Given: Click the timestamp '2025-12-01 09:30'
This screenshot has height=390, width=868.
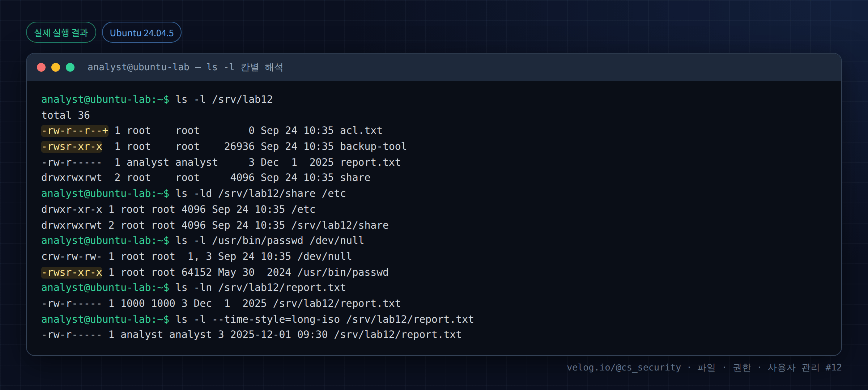Looking at the screenshot, I should point(279,335).
